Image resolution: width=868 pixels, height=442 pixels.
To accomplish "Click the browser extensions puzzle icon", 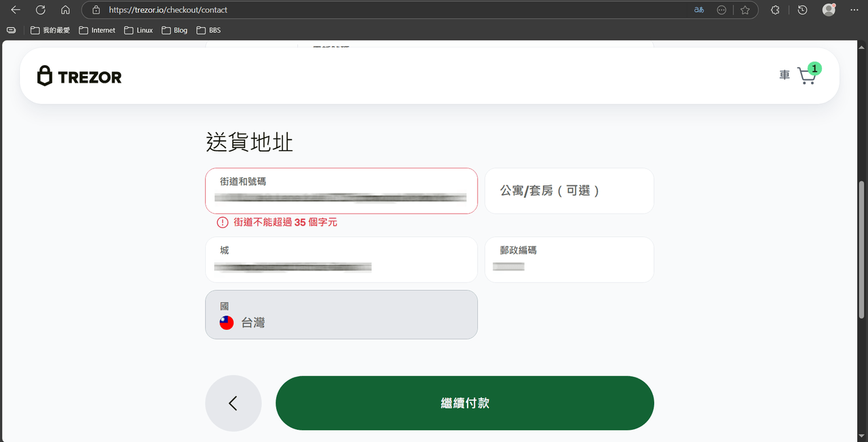I will pos(774,10).
